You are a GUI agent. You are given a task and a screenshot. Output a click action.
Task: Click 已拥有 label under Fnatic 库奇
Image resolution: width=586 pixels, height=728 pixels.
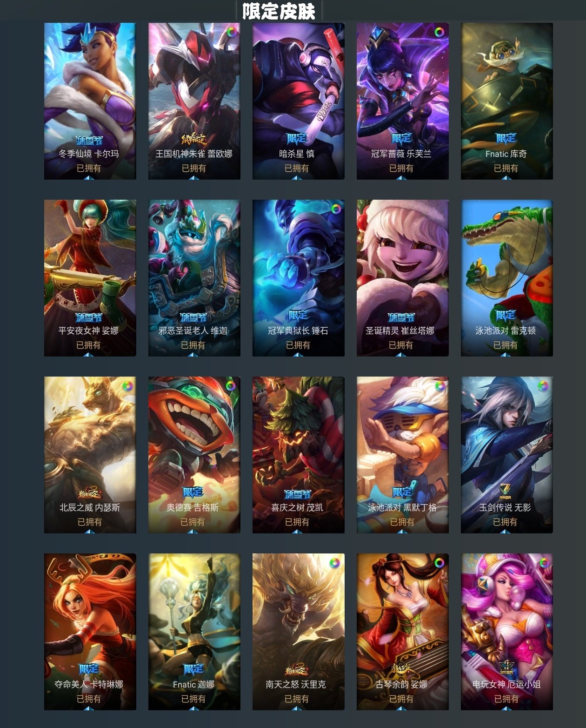click(x=506, y=168)
